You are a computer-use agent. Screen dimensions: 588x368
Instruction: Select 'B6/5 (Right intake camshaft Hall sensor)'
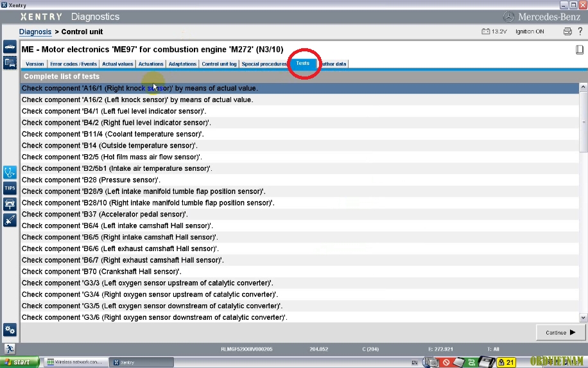(x=300, y=237)
